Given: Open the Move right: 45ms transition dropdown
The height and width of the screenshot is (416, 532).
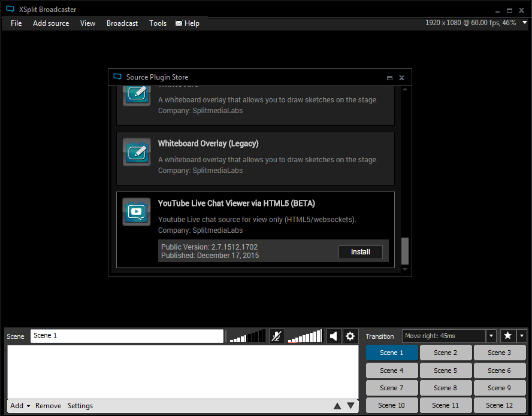Looking at the screenshot, I should (x=491, y=336).
